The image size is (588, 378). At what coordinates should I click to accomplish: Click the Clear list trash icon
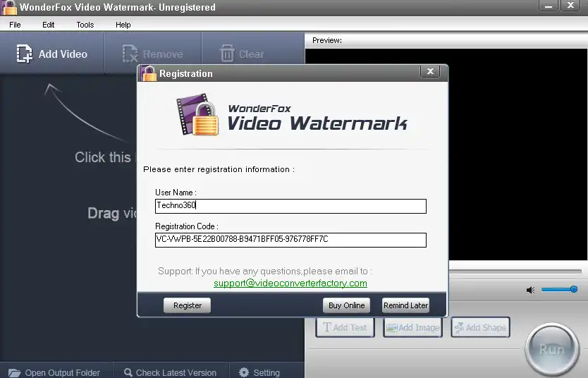tap(227, 54)
